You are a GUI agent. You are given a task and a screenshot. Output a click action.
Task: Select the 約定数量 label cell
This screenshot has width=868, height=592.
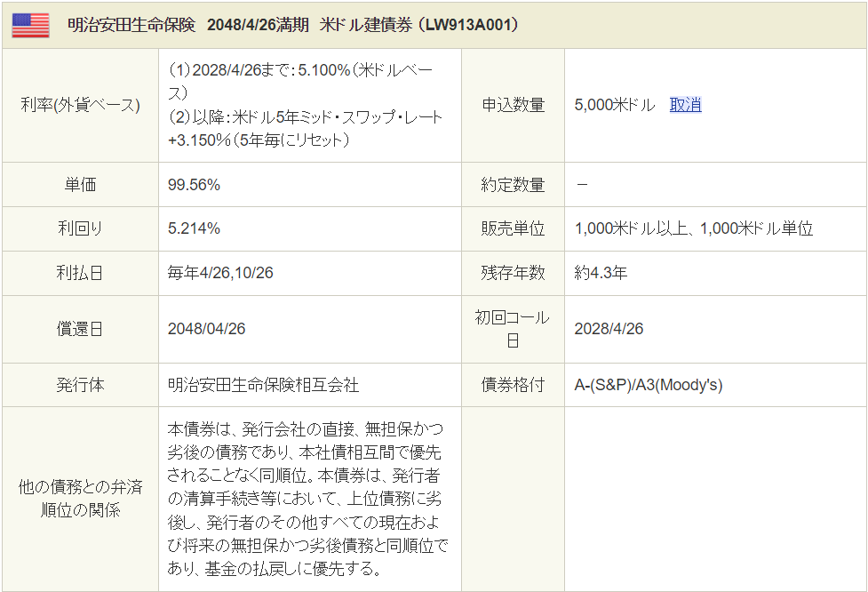[513, 185]
